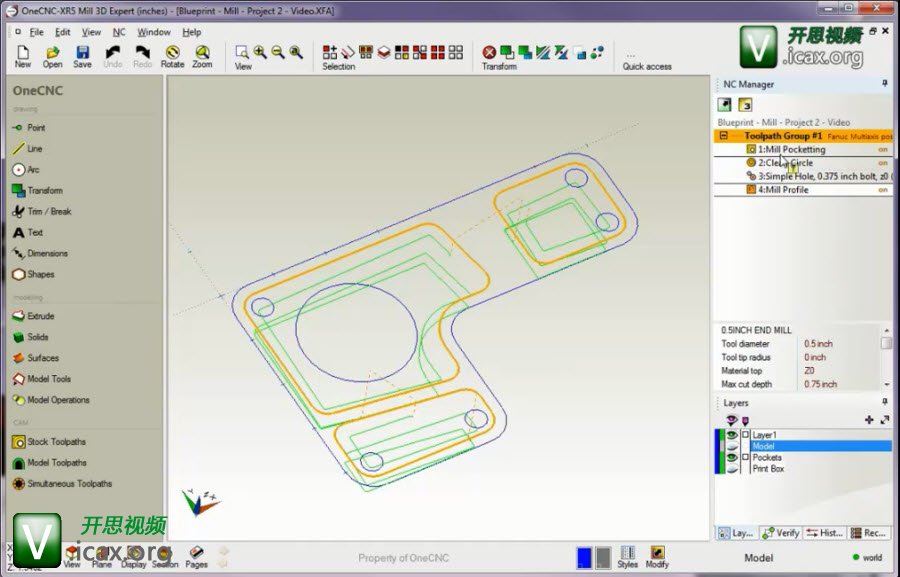Click the Modify icon in bottom bar
The height and width of the screenshot is (577, 900).
pyautogui.click(x=657, y=556)
